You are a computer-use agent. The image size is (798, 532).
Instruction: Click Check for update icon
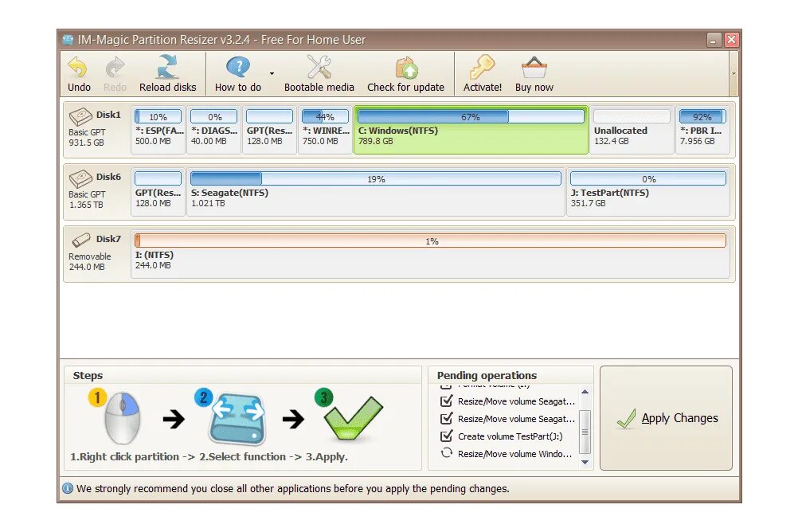406,68
